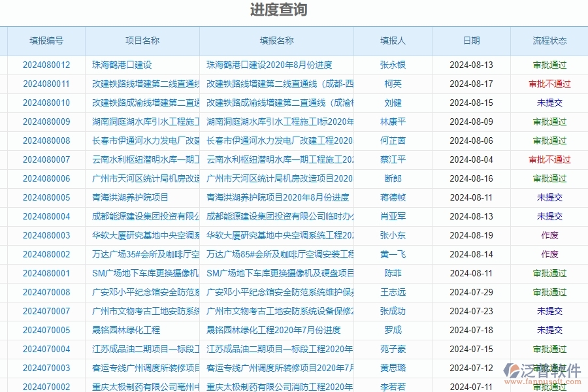Sort table by the 日期 column header
588x392 pixels.
coord(471,40)
